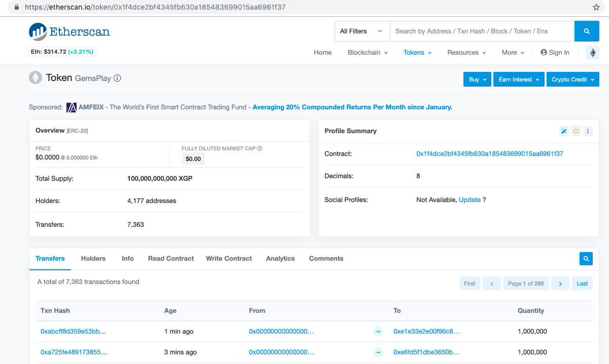609x364 pixels.
Task: Expand the Tokens menu
Action: pos(417,53)
